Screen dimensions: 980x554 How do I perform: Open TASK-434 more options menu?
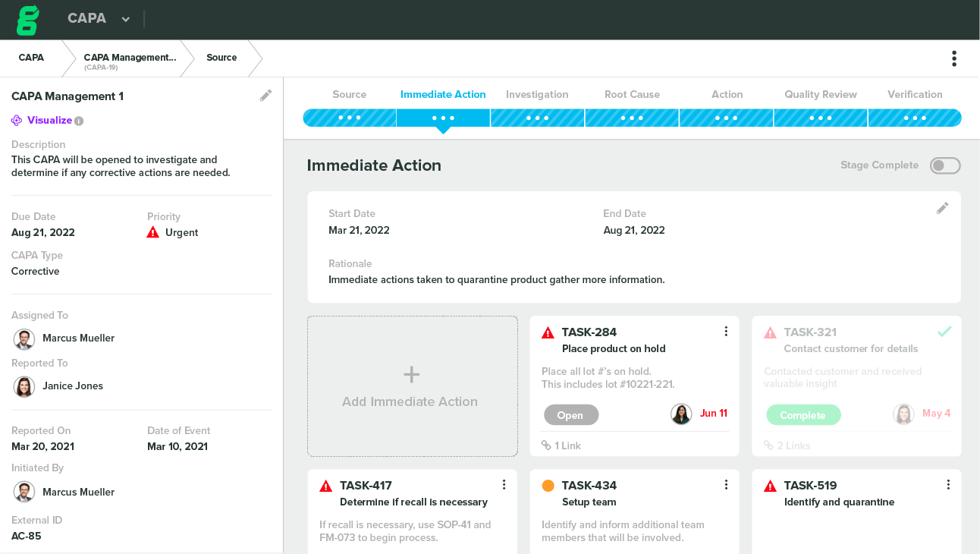[726, 485]
